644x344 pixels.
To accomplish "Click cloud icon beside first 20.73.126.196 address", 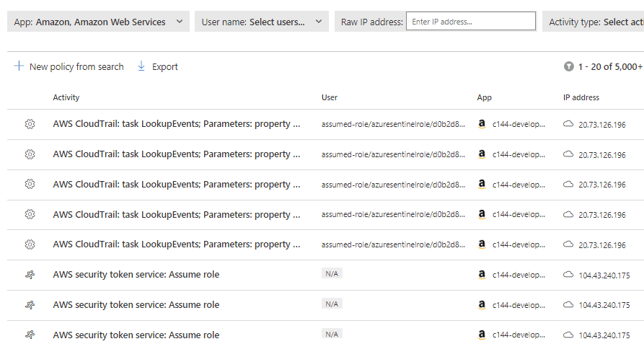I will 568,124.
